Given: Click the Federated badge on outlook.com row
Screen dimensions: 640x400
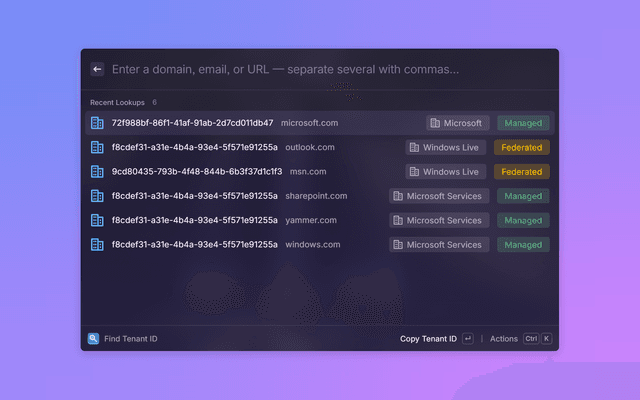Looking at the screenshot, I should pyautogui.click(x=522, y=147).
